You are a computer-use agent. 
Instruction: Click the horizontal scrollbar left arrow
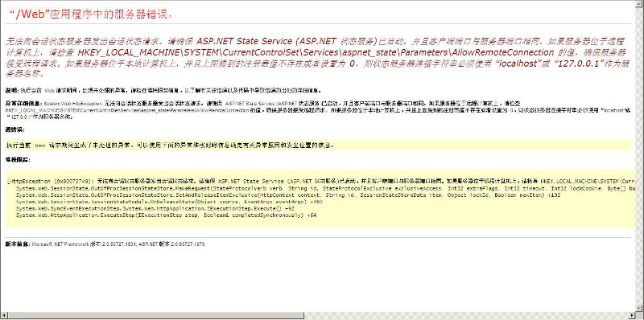pos(4,315)
